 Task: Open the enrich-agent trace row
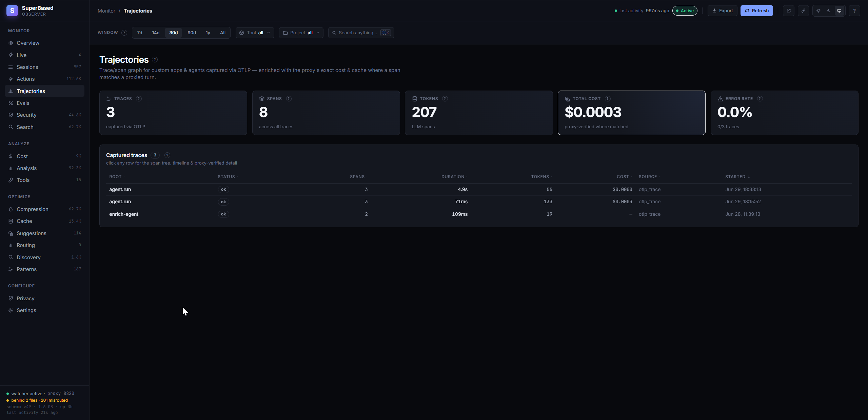479,214
